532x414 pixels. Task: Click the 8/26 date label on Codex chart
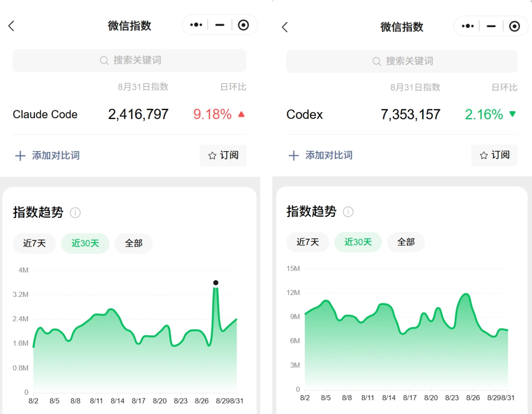[x=473, y=398]
